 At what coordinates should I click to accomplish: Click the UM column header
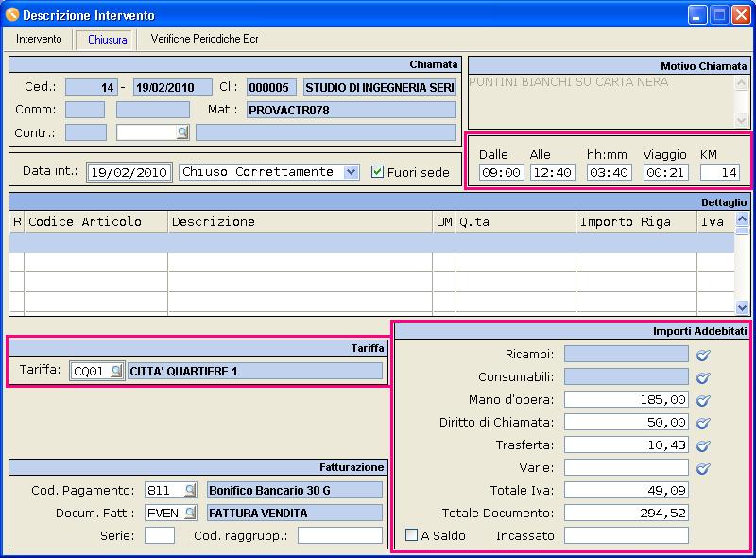click(443, 222)
